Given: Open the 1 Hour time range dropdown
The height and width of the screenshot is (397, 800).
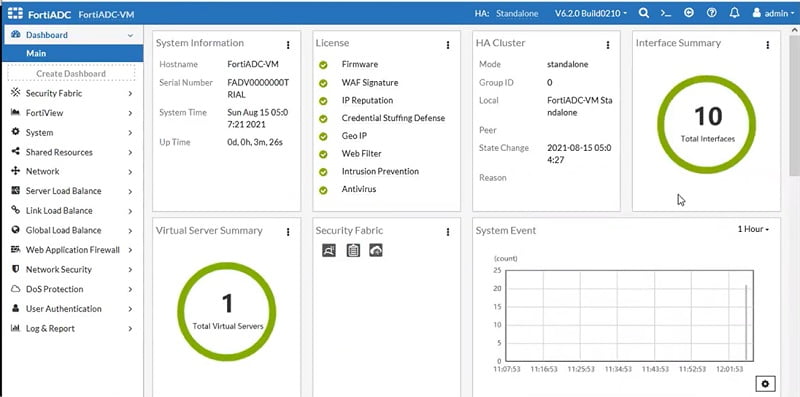Looking at the screenshot, I should click(753, 229).
